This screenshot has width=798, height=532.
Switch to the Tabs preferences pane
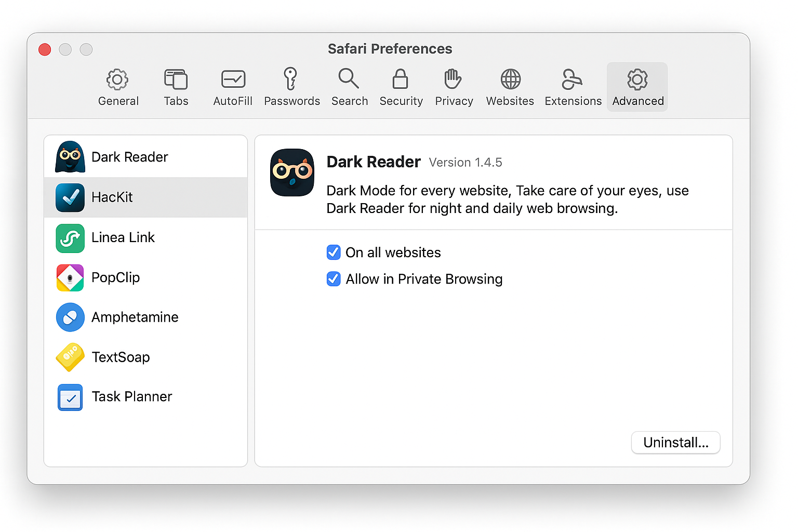[x=176, y=87]
